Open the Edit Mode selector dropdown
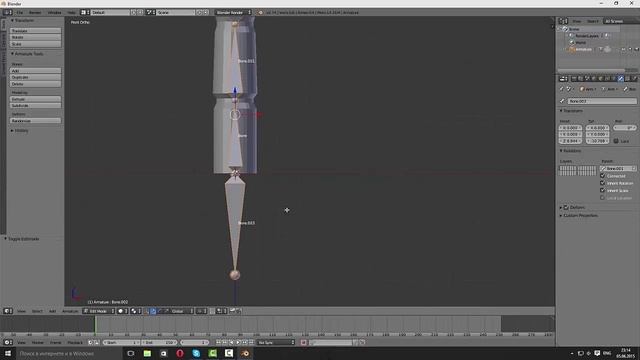The image size is (640, 360). [99, 311]
